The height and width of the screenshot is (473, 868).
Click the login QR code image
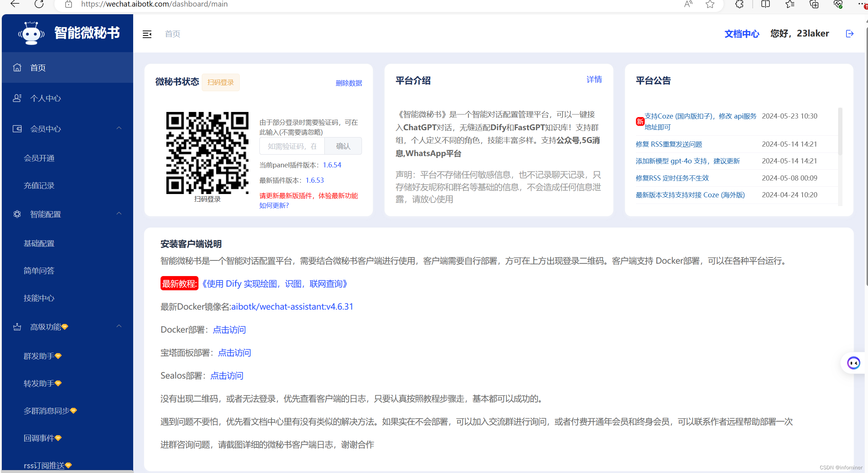pyautogui.click(x=207, y=153)
